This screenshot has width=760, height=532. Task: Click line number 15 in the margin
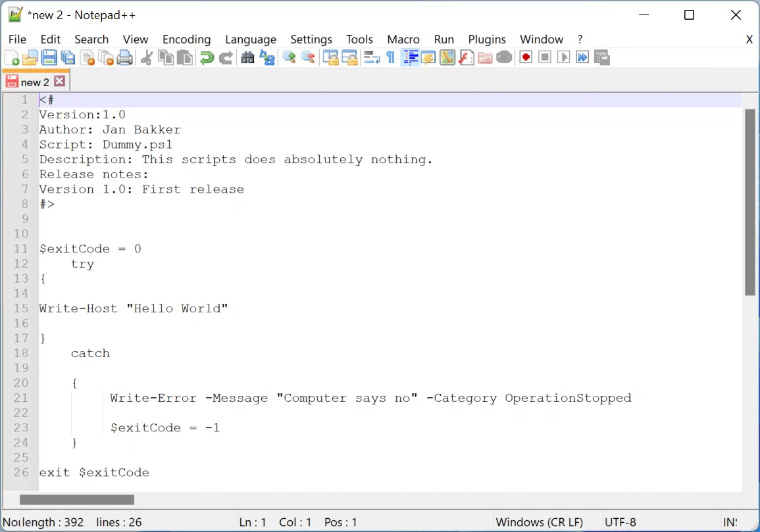click(x=21, y=308)
